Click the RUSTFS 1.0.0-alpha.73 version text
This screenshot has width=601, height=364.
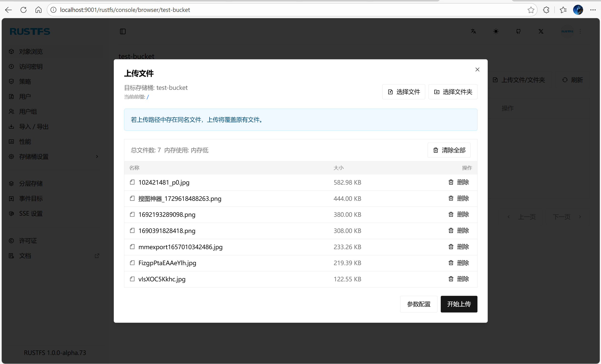point(55,353)
